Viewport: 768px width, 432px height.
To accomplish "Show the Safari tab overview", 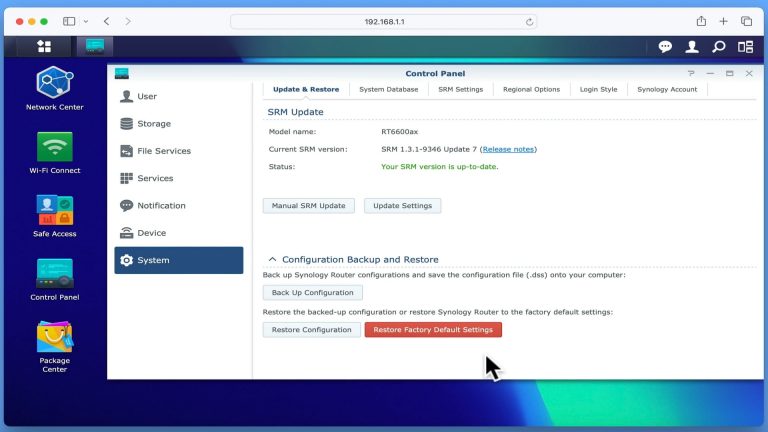I will (x=746, y=21).
